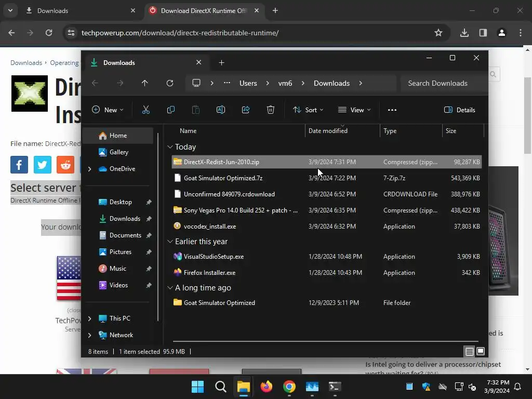Collapse the Today group

pyautogui.click(x=170, y=147)
